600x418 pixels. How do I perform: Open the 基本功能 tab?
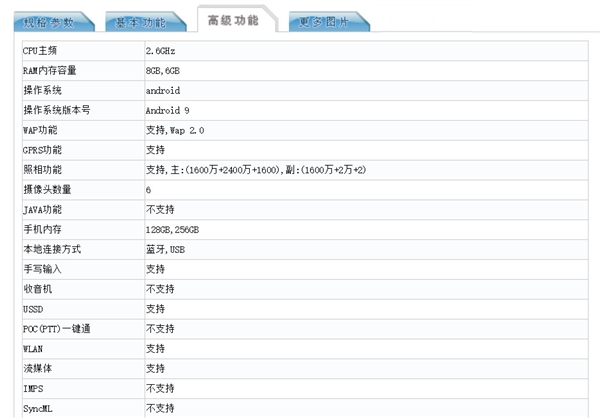[142, 21]
